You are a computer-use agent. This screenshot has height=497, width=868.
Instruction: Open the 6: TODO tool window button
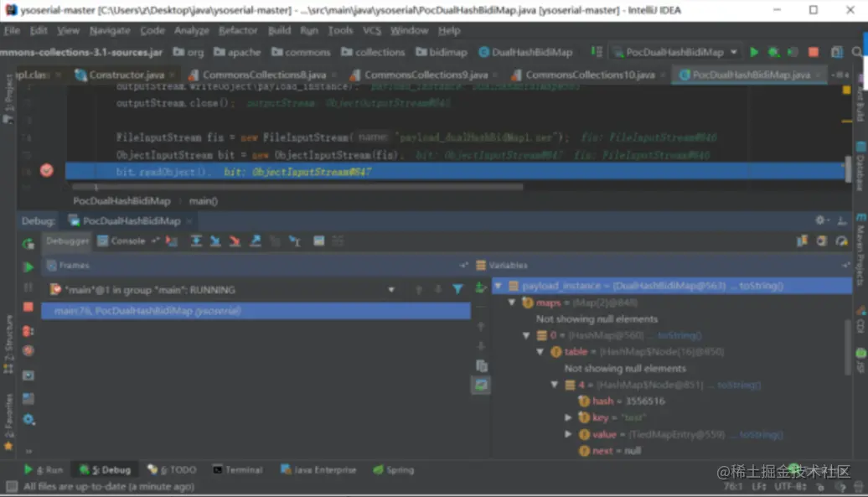(172, 470)
